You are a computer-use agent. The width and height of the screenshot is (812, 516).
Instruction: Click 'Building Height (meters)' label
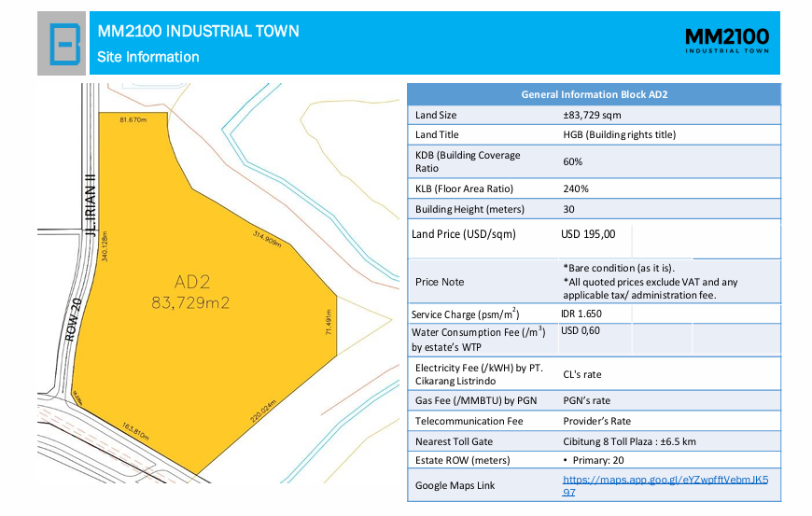(469, 209)
